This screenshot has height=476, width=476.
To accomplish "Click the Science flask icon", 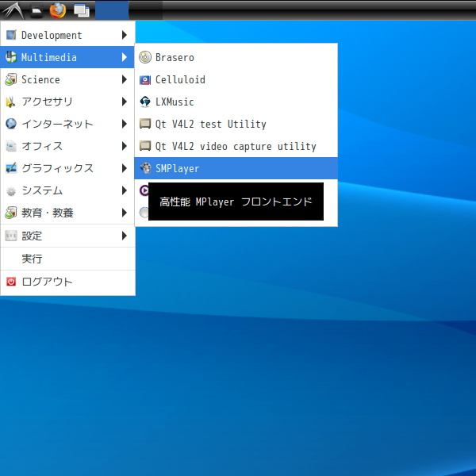I will (11, 79).
